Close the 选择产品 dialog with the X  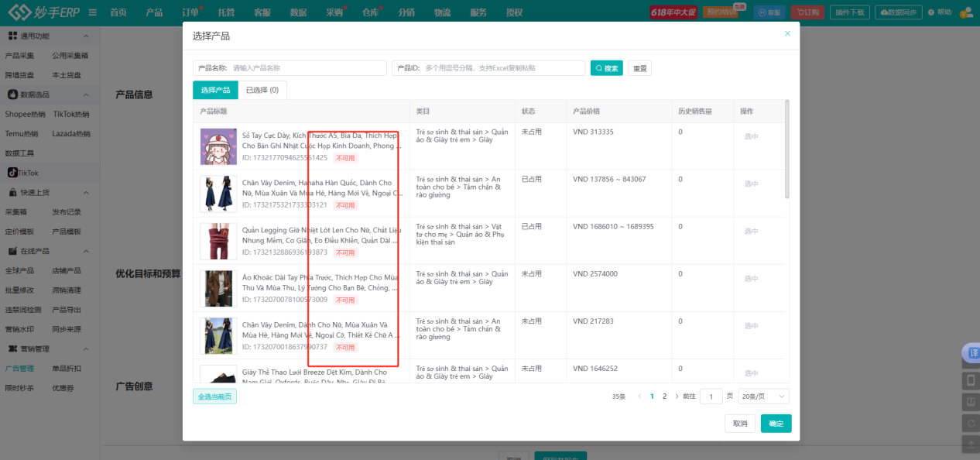787,34
